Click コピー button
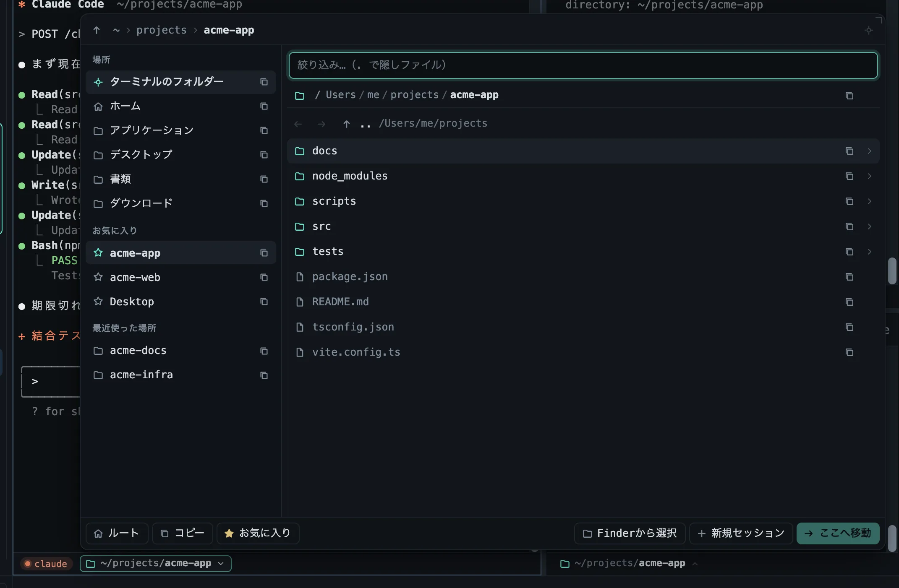Viewport: 899px width, 588px height. tap(182, 533)
